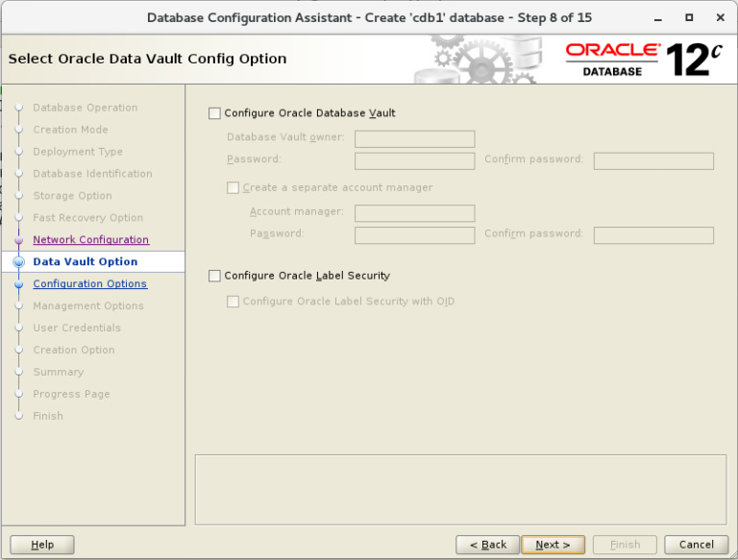Click Confirm password field for account manager
This screenshot has height=560, width=738.
(653, 235)
